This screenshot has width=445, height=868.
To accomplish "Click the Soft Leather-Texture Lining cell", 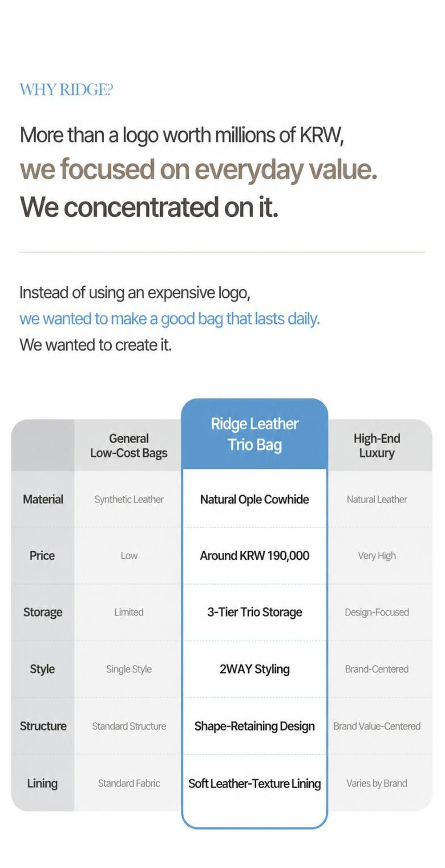I will point(255,783).
